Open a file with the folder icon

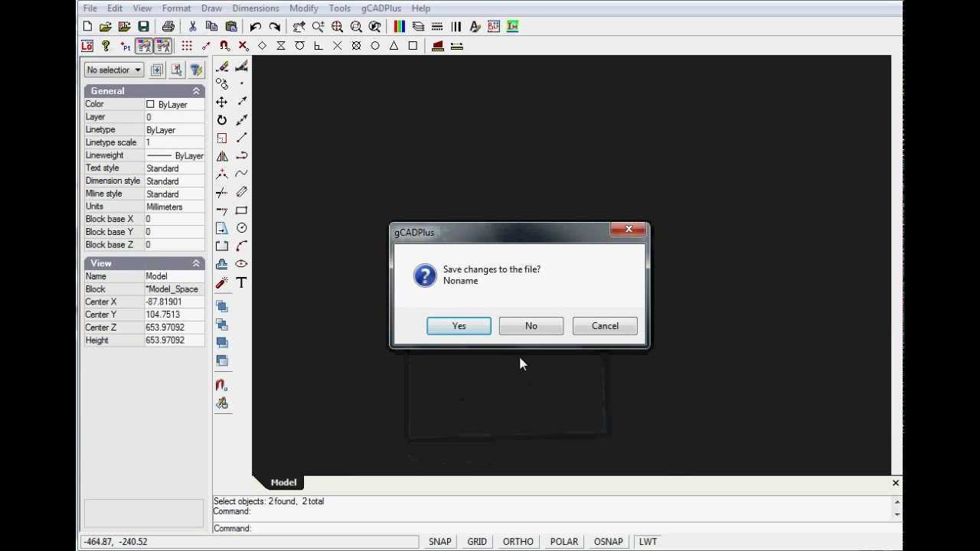[106, 27]
